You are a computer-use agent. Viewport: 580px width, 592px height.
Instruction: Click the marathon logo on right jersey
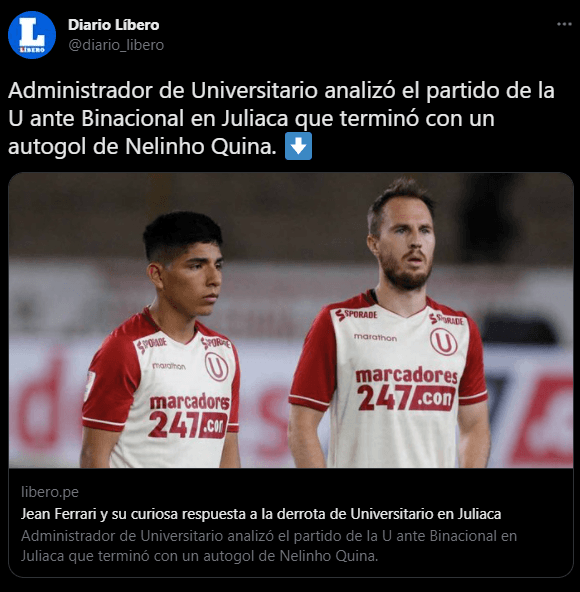[375, 337]
